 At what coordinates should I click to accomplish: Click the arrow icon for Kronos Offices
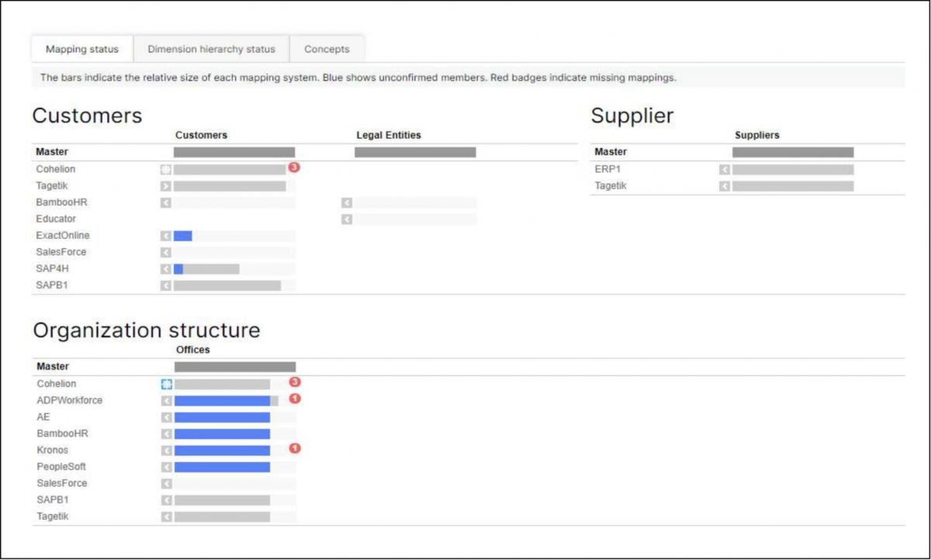pos(167,451)
